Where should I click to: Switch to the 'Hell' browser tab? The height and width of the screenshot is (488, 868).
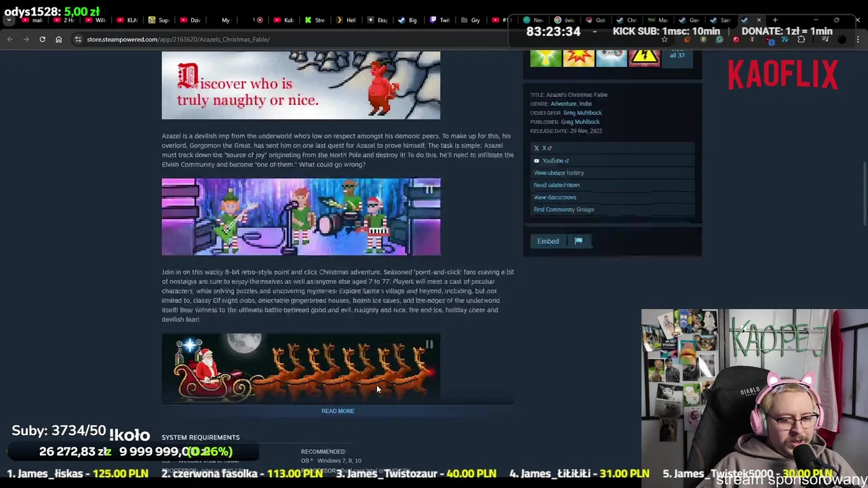[x=347, y=20]
